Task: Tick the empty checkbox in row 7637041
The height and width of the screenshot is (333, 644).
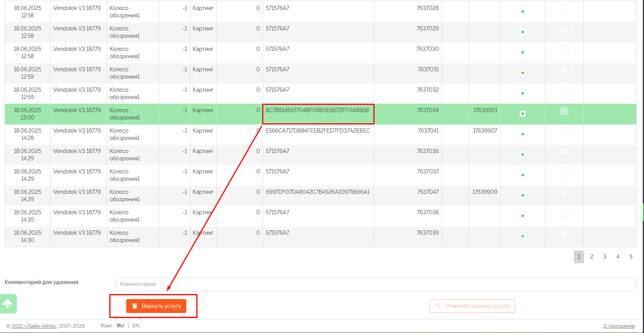Action: pos(564,131)
